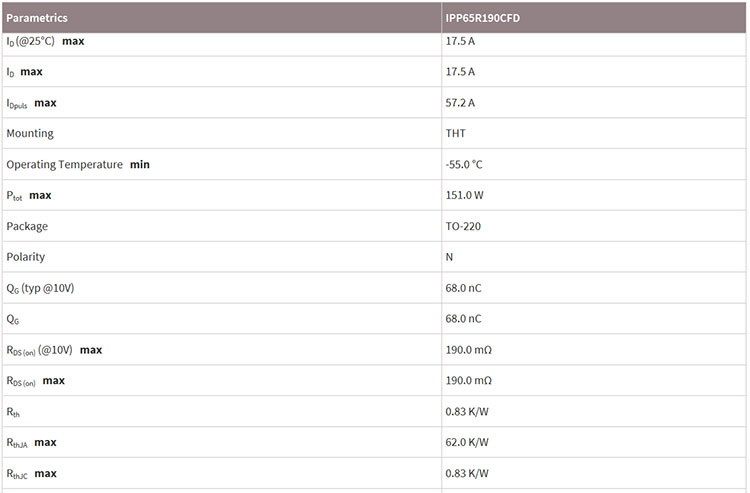Click the RthJC max parameter label
This screenshot has height=493, width=750.
point(31,473)
